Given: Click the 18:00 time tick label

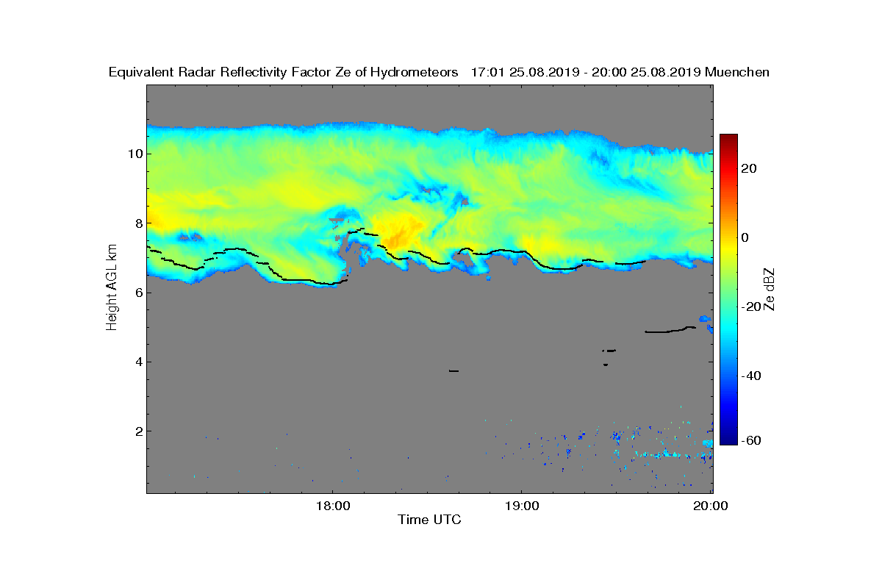Looking at the screenshot, I should 333,506.
